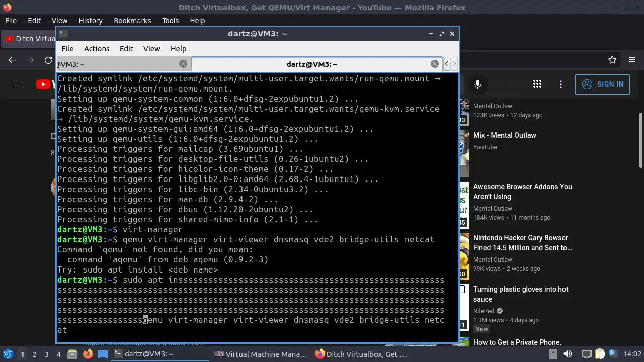Open volume control tray icon
The image size is (644, 362).
point(568,354)
